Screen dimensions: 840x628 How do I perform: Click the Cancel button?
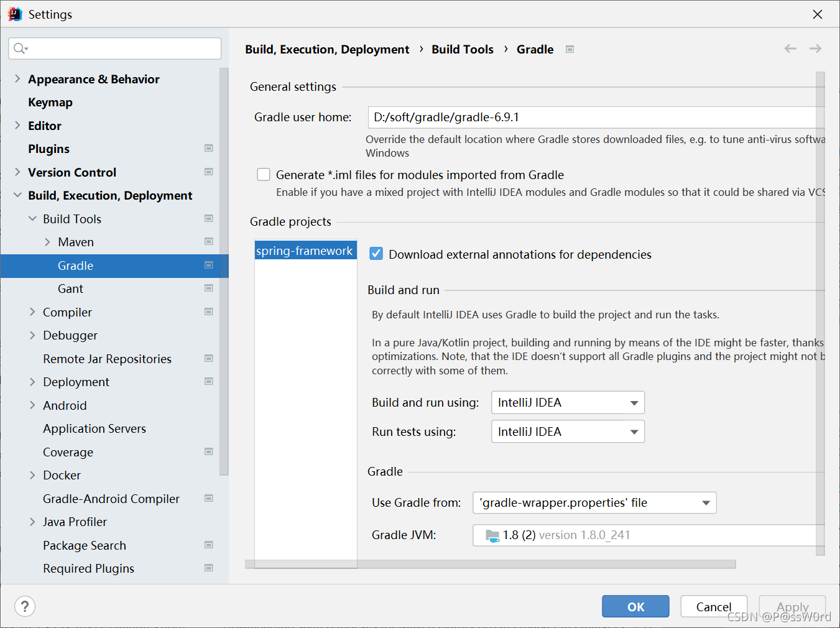(714, 606)
